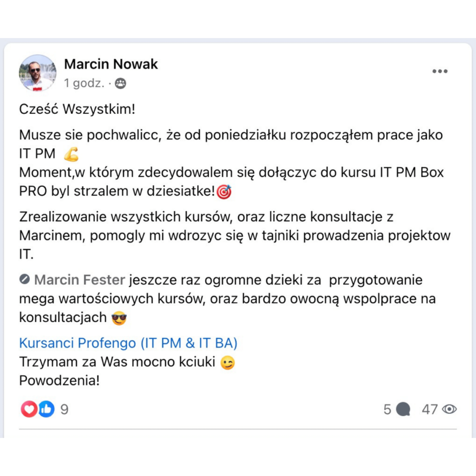Click the Cześć Wszystkim! greeting text
Screen dimensions: 476x476
[77, 109]
